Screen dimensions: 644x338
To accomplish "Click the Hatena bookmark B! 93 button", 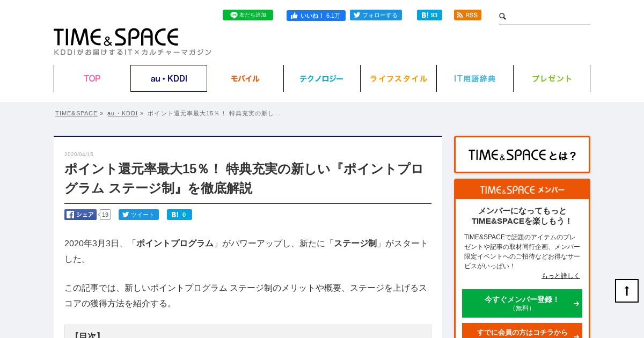I will pyautogui.click(x=429, y=15).
